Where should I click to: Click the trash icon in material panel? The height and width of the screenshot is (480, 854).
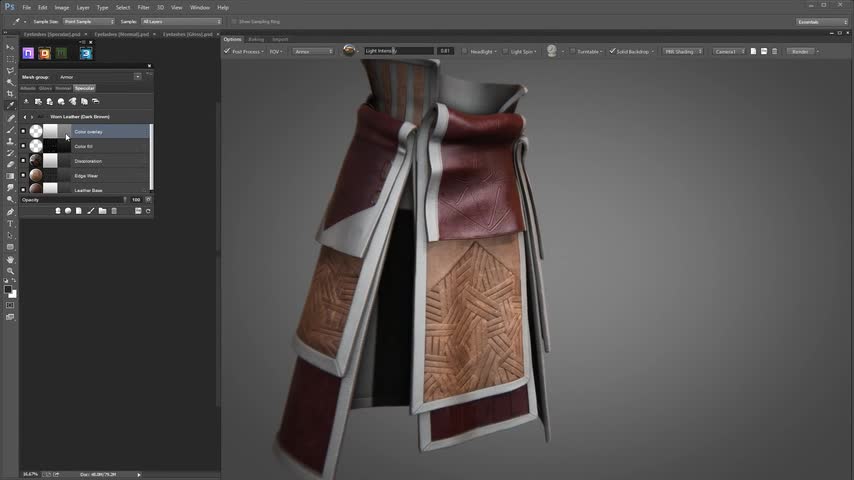coord(114,211)
